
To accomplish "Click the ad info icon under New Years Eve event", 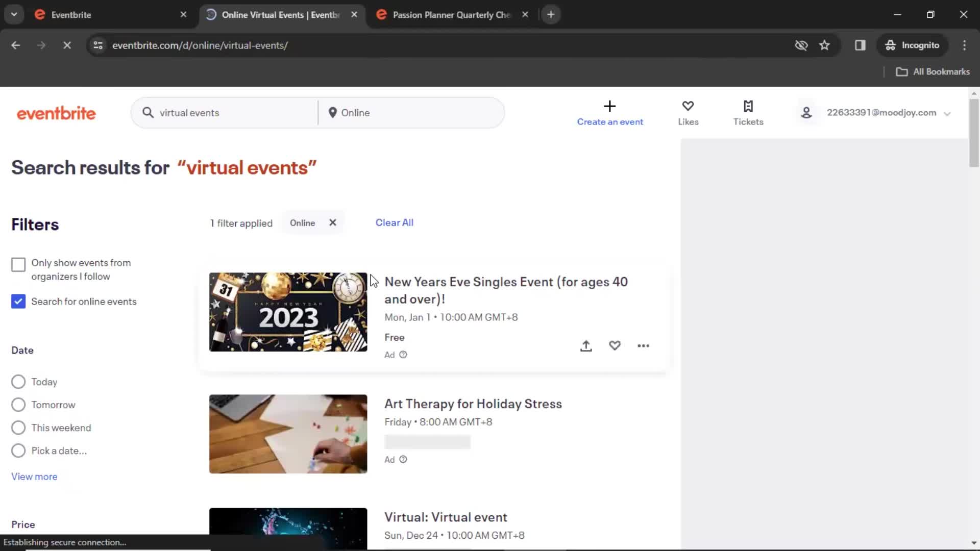I will pyautogui.click(x=403, y=355).
